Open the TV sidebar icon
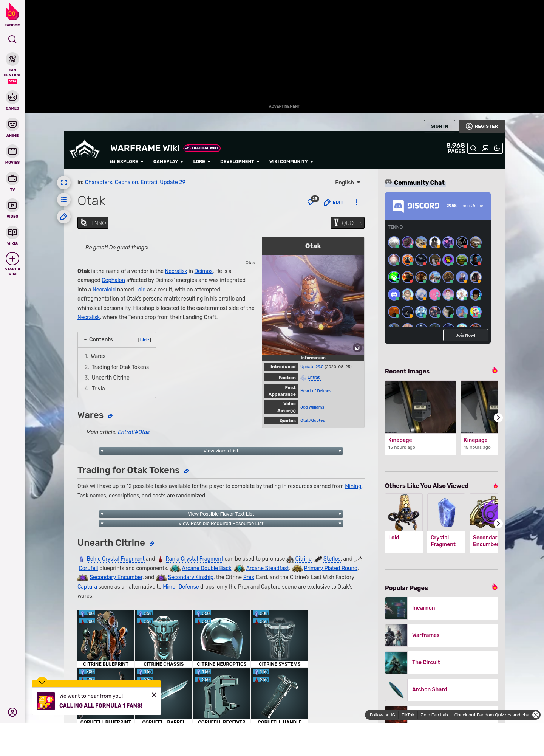The height and width of the screenshot is (756, 544). (12, 178)
